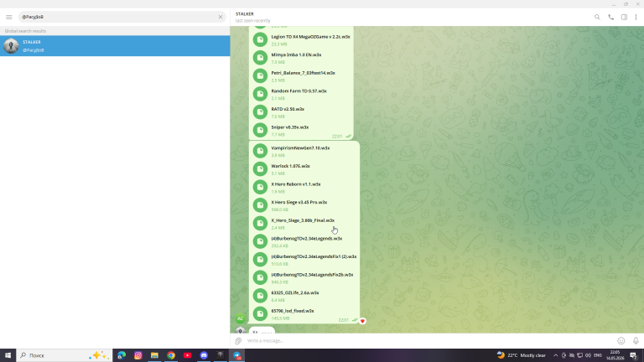
Task: Click the AC sender avatar
Action: pos(241,318)
